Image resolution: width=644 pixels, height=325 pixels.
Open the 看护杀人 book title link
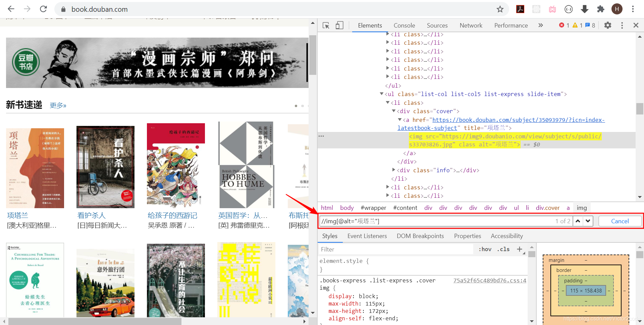tap(92, 216)
